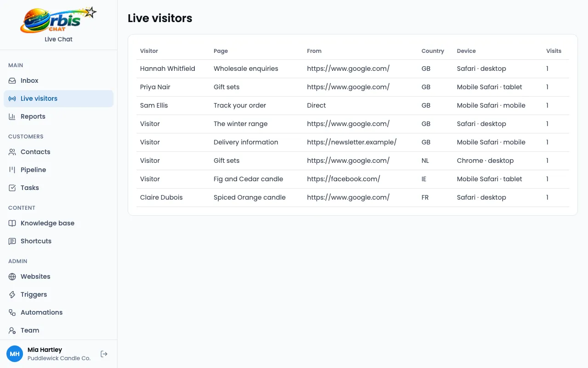This screenshot has height=368, width=588.
Task: Open the Knowledge base label
Action: click(x=47, y=223)
